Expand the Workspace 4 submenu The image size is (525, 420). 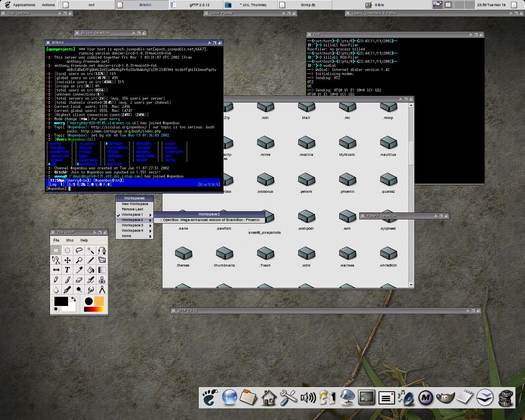[x=134, y=231]
